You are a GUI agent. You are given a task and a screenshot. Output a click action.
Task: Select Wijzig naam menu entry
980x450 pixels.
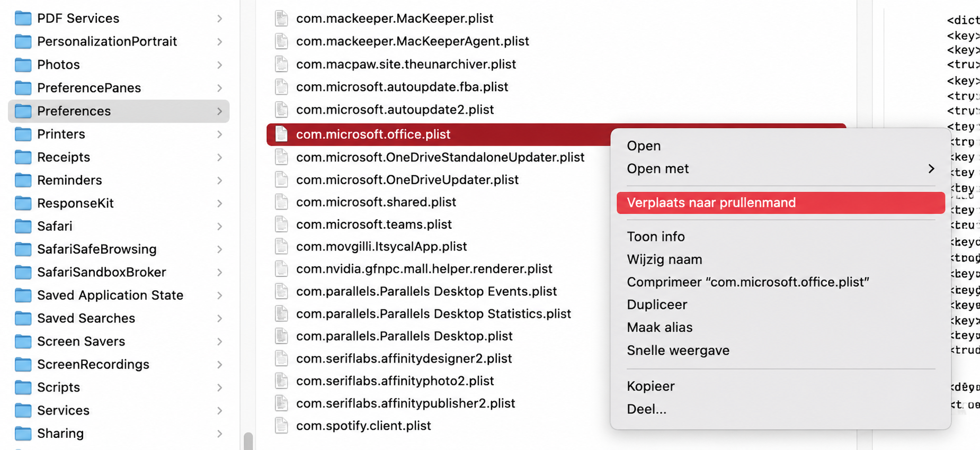pos(664,259)
